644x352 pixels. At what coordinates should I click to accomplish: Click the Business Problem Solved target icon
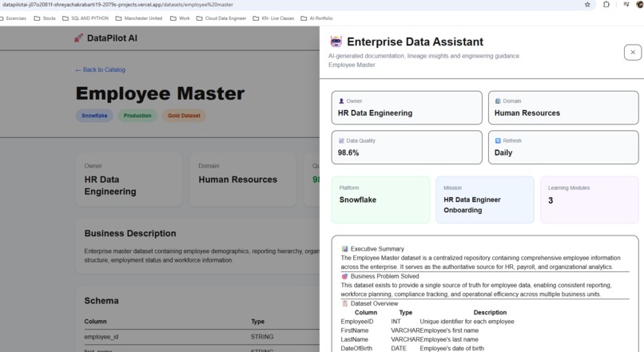344,276
